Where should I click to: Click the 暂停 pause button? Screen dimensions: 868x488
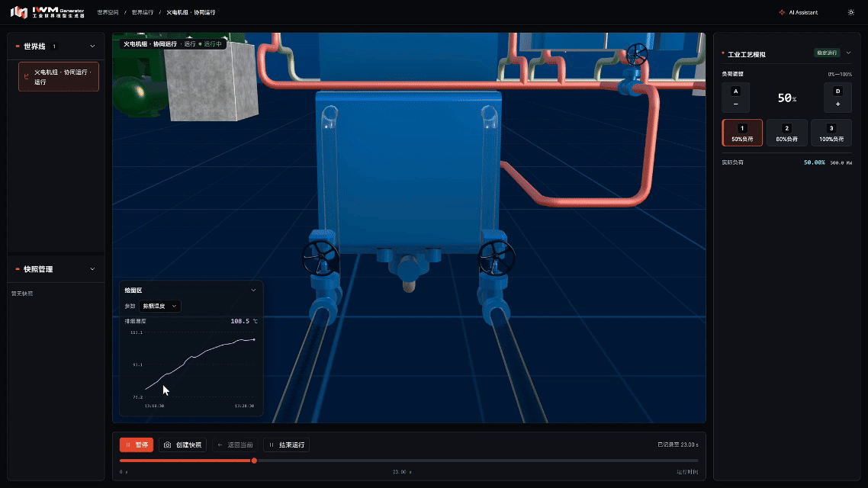click(137, 445)
